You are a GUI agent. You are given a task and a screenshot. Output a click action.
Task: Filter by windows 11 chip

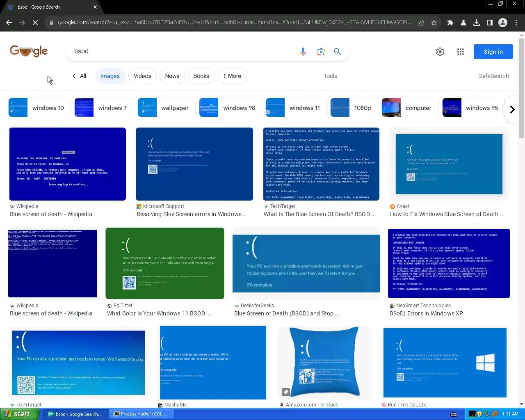tap(296, 108)
